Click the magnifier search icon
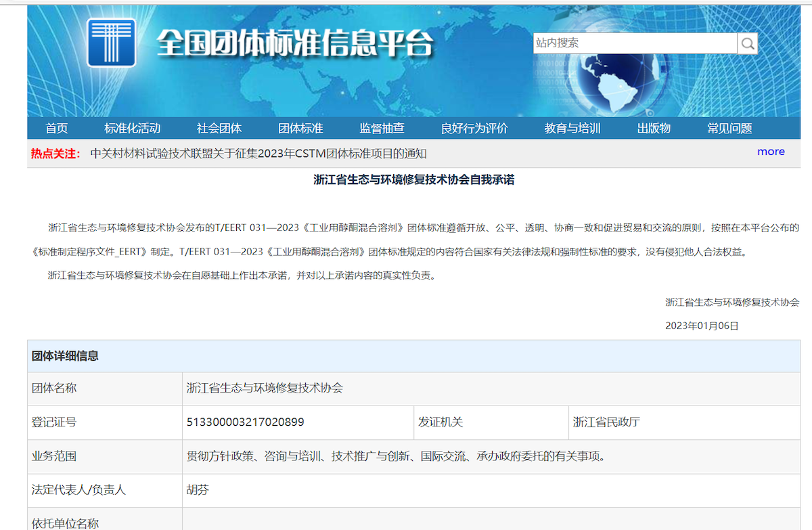The width and height of the screenshot is (812, 530). coord(748,43)
